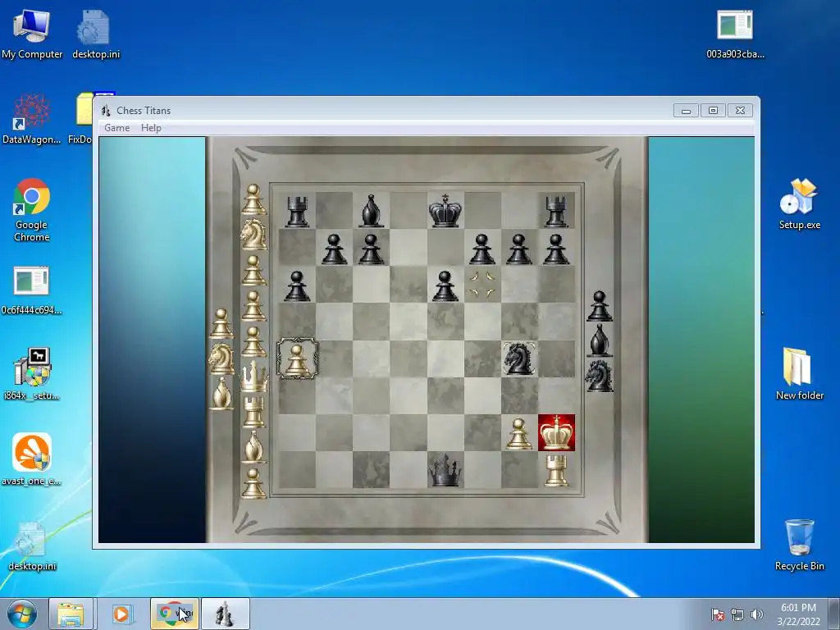Image resolution: width=840 pixels, height=630 pixels.
Task: Select the Setup.exe desktop icon
Action: coord(799,204)
